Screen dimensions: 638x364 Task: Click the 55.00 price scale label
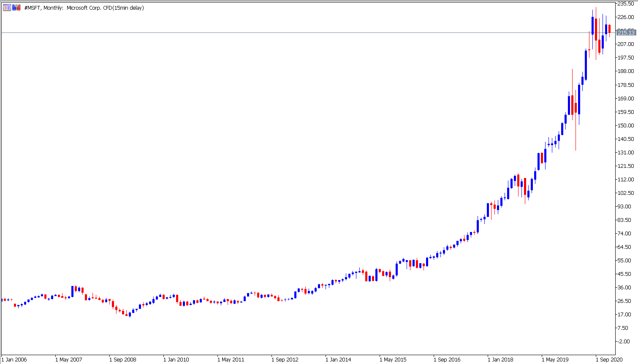tap(625, 260)
